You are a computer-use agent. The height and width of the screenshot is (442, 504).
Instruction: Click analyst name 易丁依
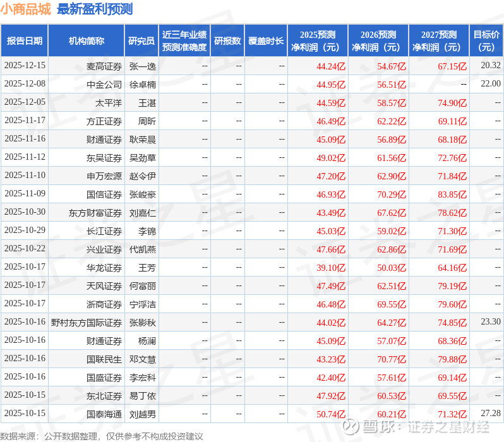[143, 397]
